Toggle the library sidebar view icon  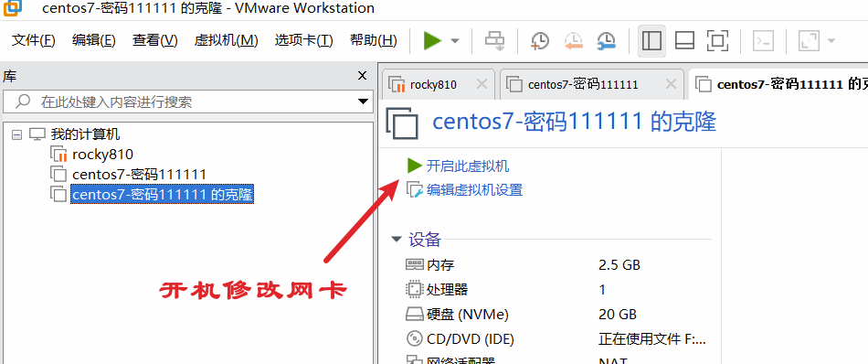tap(651, 40)
